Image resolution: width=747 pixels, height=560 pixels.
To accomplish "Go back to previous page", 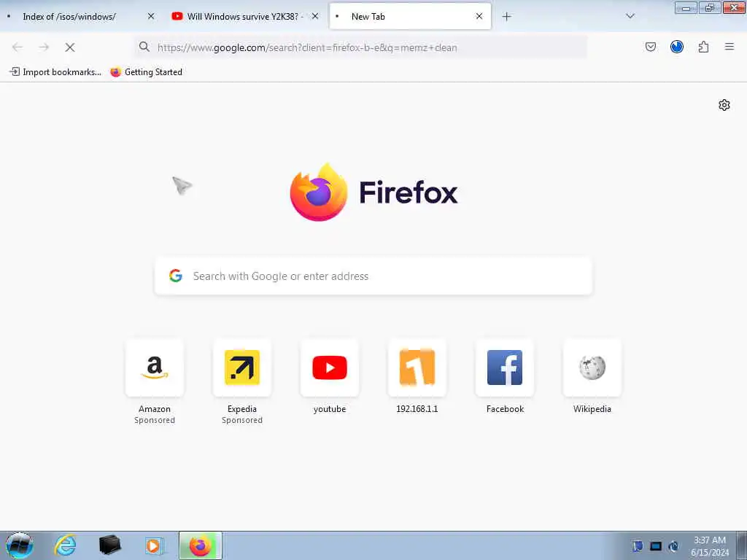I will click(18, 47).
